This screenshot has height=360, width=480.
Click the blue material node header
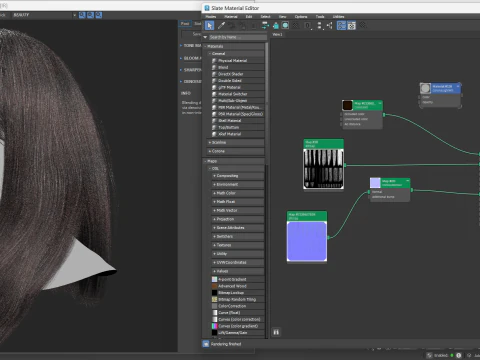click(445, 88)
